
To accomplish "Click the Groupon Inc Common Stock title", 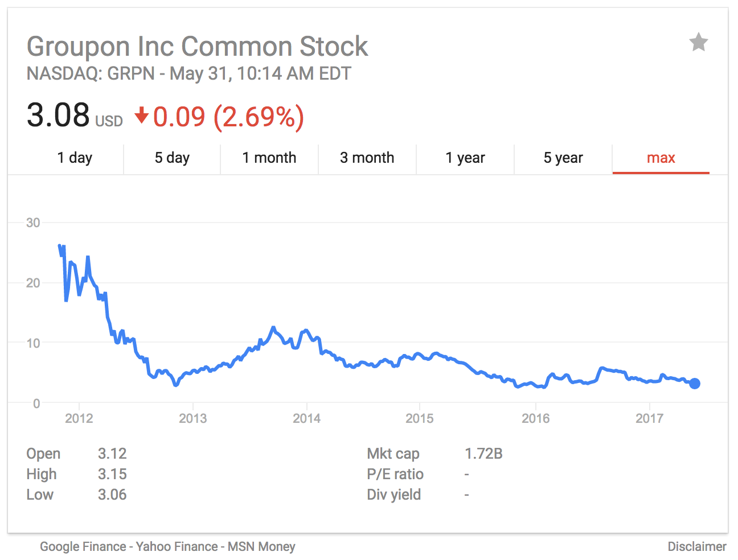I will pos(198,47).
